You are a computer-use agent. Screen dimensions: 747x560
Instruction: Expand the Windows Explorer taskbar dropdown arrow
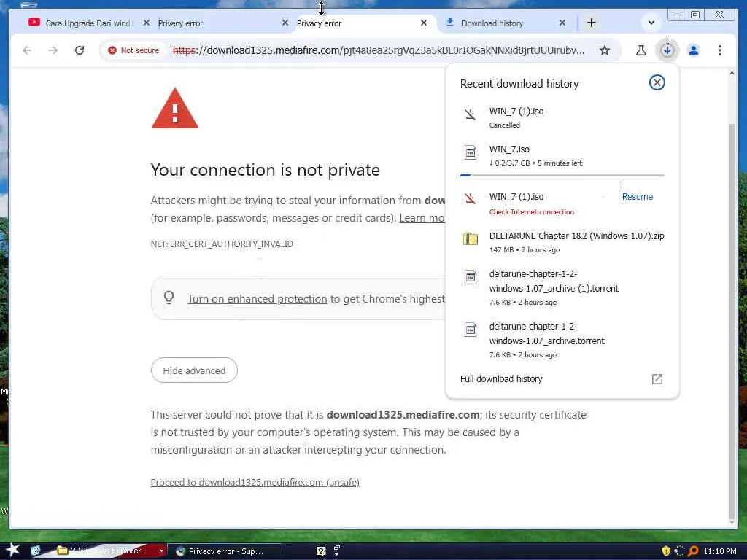pyautogui.click(x=161, y=551)
